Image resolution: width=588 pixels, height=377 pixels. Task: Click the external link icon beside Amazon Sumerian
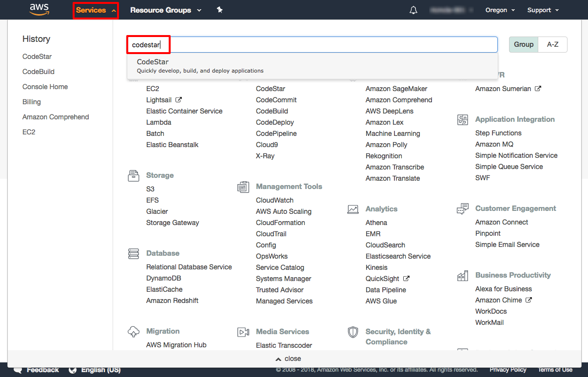click(x=538, y=89)
